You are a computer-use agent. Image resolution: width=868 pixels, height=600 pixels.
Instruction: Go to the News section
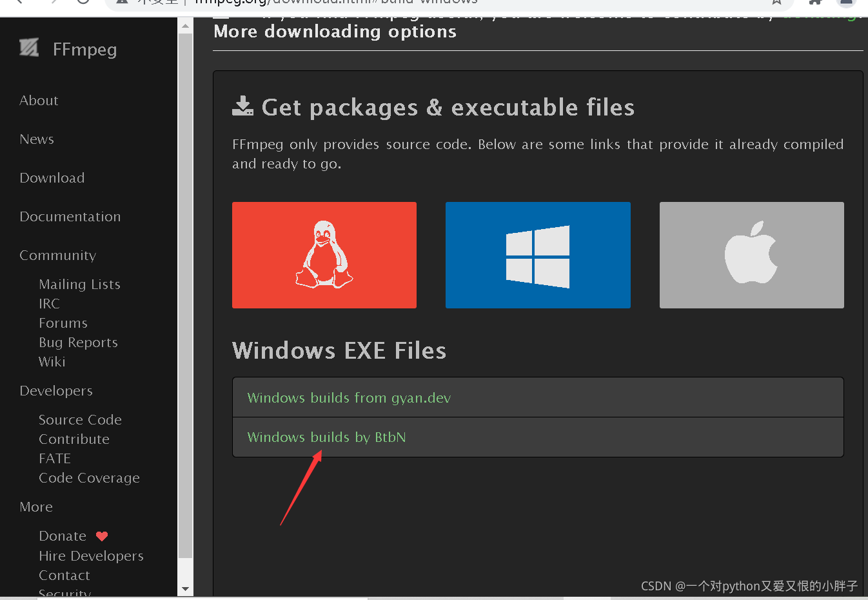pyautogui.click(x=37, y=139)
